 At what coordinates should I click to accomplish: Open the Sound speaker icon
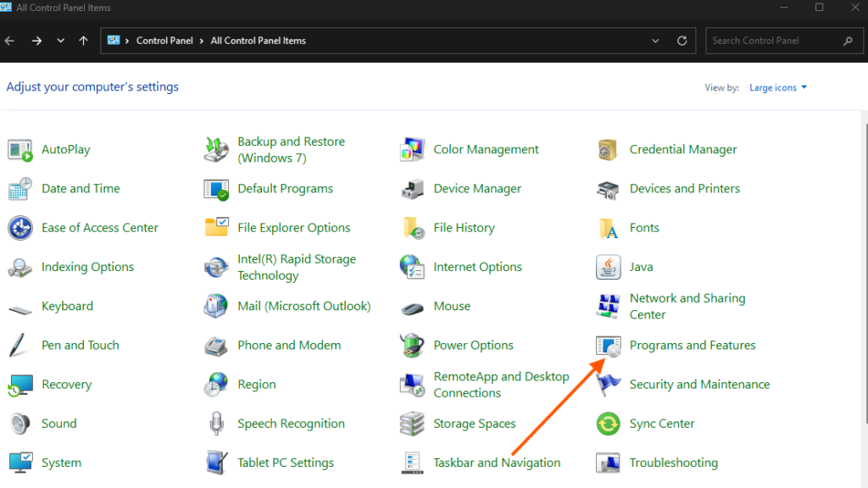tap(20, 424)
